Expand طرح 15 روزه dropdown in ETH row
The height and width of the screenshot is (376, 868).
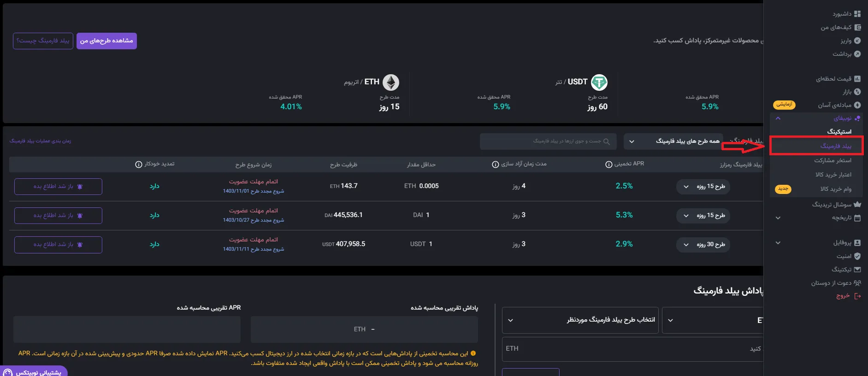click(703, 187)
